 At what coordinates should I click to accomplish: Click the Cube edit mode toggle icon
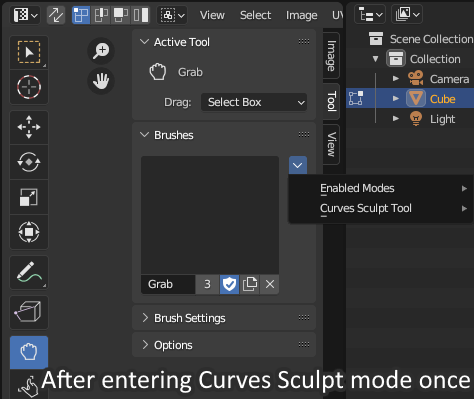[x=356, y=99]
